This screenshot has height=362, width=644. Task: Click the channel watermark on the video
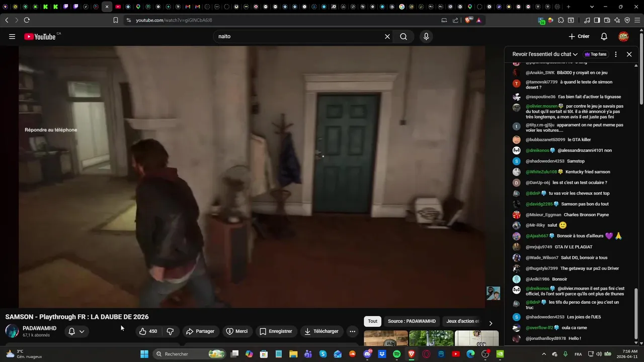click(x=493, y=293)
